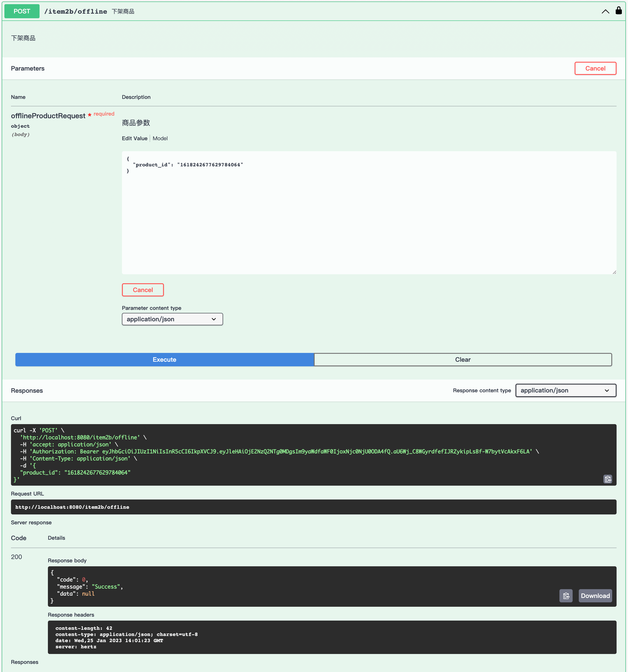Select the Response content type dropdown
The image size is (628, 672).
pyautogui.click(x=565, y=390)
